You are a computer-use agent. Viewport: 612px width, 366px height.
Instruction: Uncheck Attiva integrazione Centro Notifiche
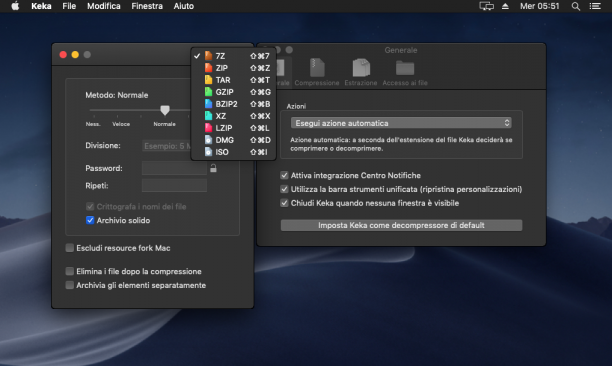click(x=284, y=175)
